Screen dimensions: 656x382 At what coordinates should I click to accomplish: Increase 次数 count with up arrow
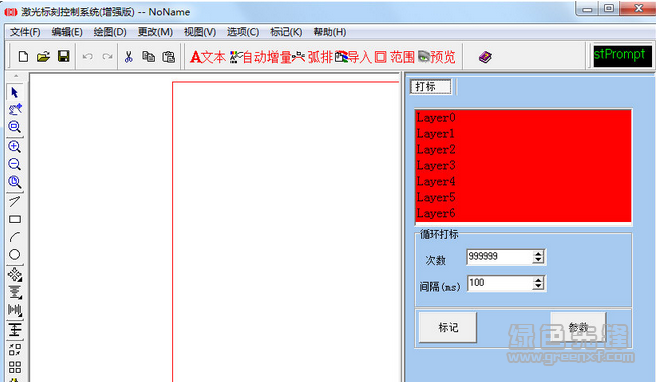tap(538, 254)
